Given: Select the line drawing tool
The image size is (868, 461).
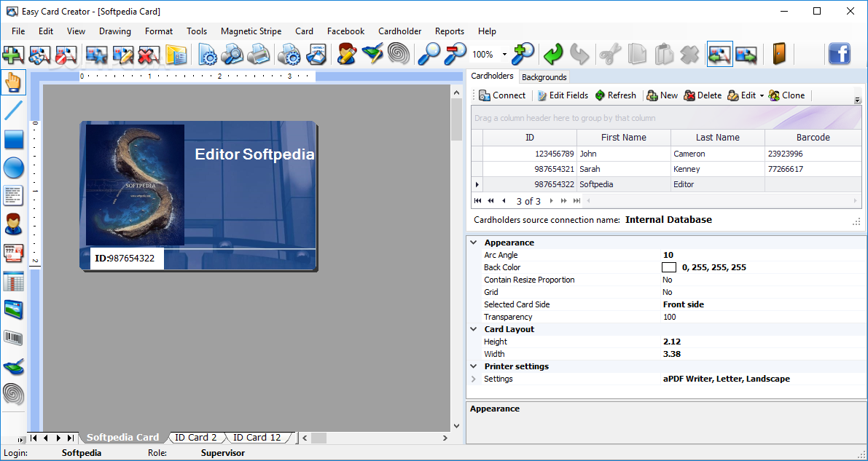Looking at the screenshot, I should coord(13,110).
